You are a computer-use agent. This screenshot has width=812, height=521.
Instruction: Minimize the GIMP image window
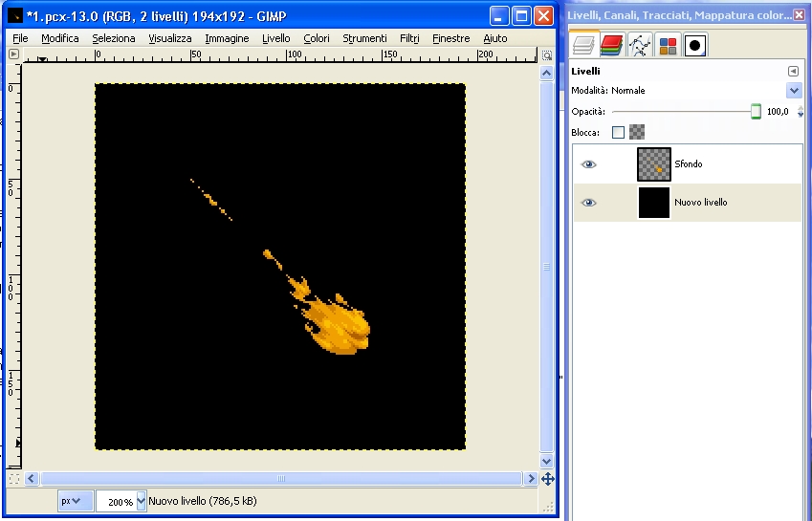pyautogui.click(x=498, y=16)
